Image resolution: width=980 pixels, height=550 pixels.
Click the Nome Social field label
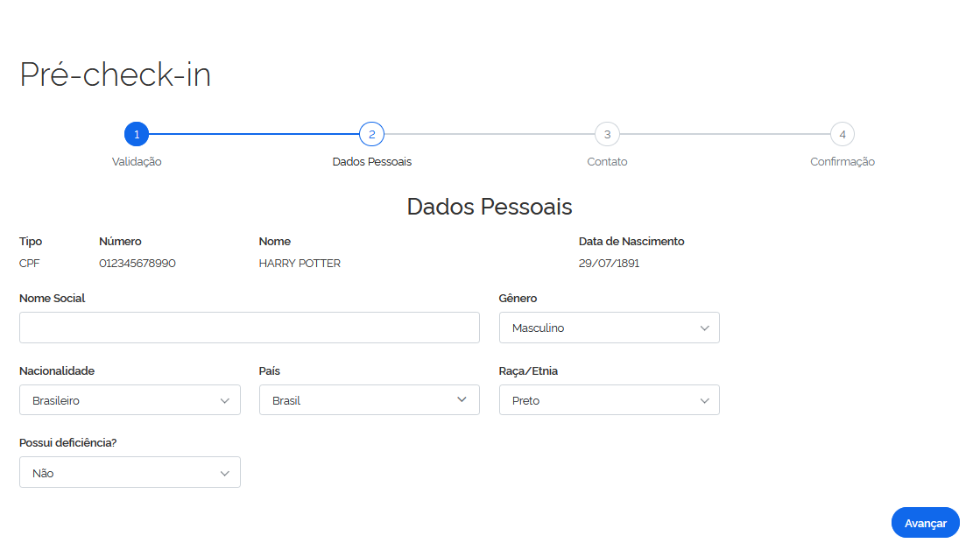coord(53,298)
